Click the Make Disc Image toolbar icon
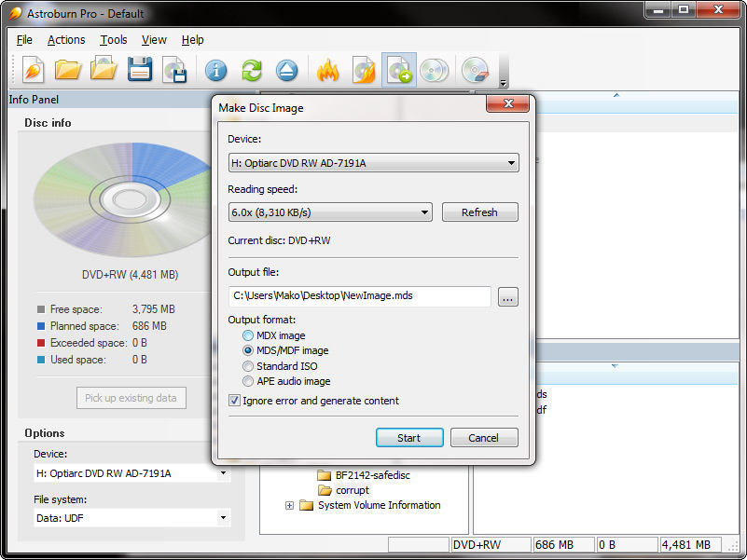747x560 pixels. [x=399, y=70]
